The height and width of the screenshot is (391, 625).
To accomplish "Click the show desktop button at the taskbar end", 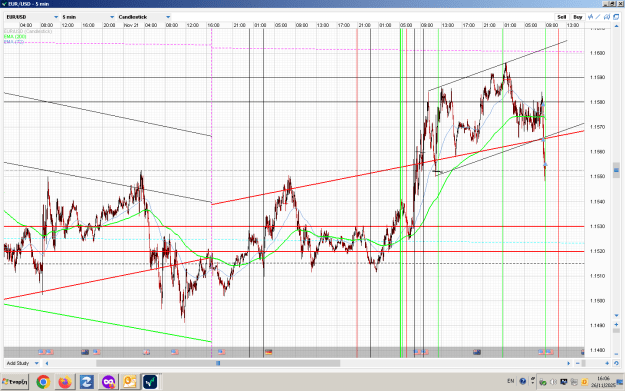I will coord(621,382).
